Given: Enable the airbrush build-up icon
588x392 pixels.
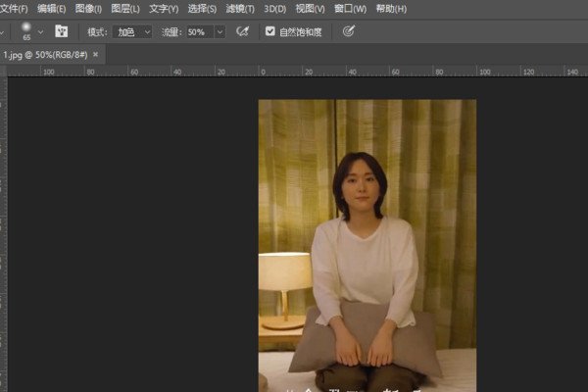Looking at the screenshot, I should pyautogui.click(x=243, y=31).
